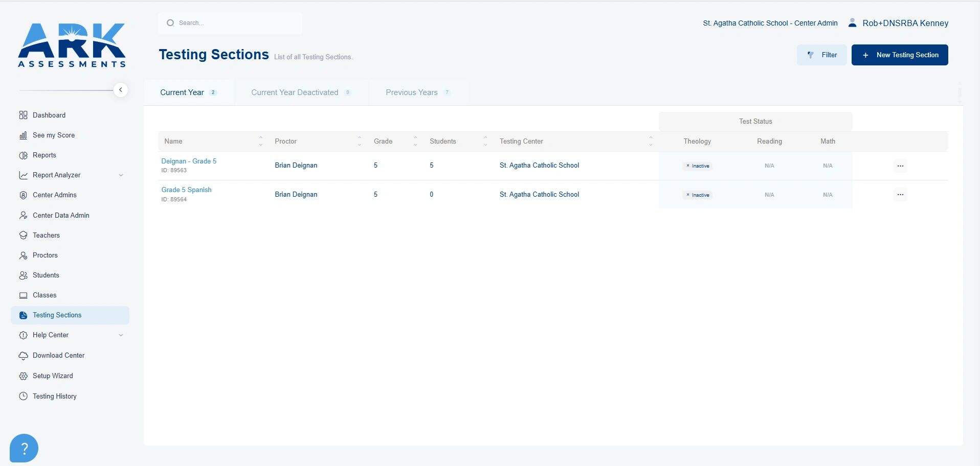Click the Teachers graduation-cap icon
This screenshot has height=466, width=980.
point(23,235)
